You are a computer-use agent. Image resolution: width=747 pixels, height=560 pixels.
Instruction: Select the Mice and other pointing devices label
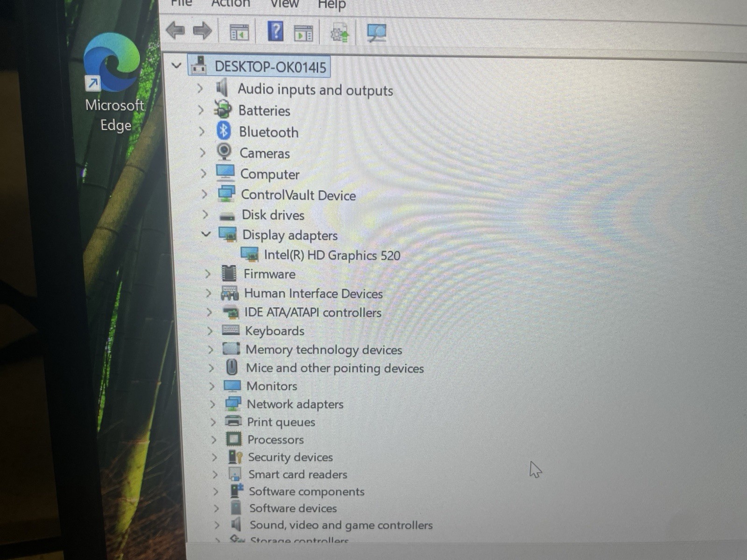[335, 368]
